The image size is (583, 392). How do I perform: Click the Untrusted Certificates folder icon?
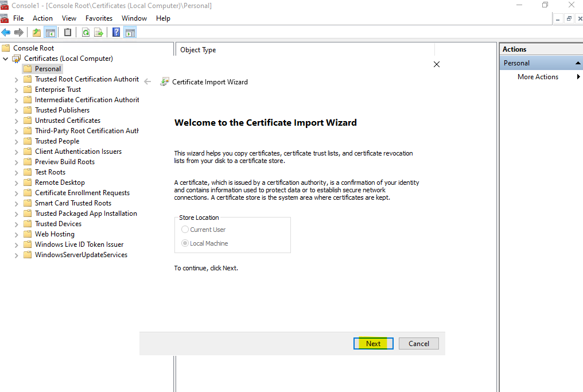pos(28,121)
